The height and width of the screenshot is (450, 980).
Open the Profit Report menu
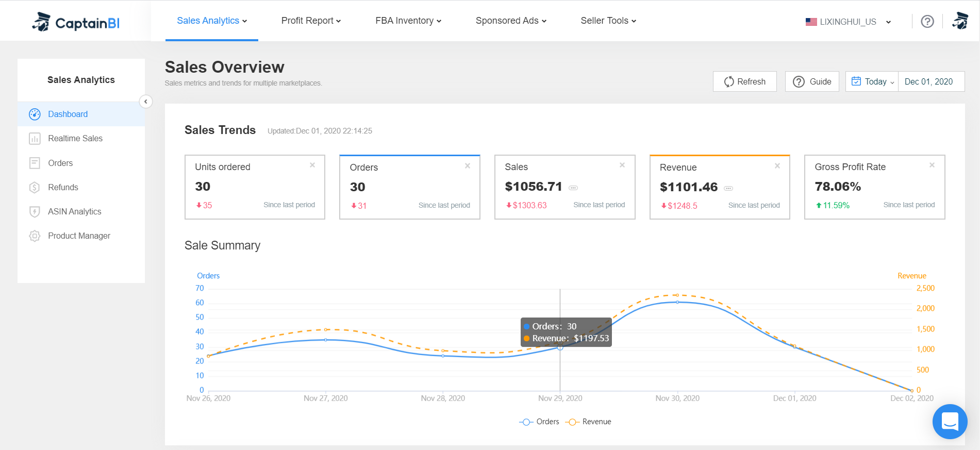[x=311, y=21]
